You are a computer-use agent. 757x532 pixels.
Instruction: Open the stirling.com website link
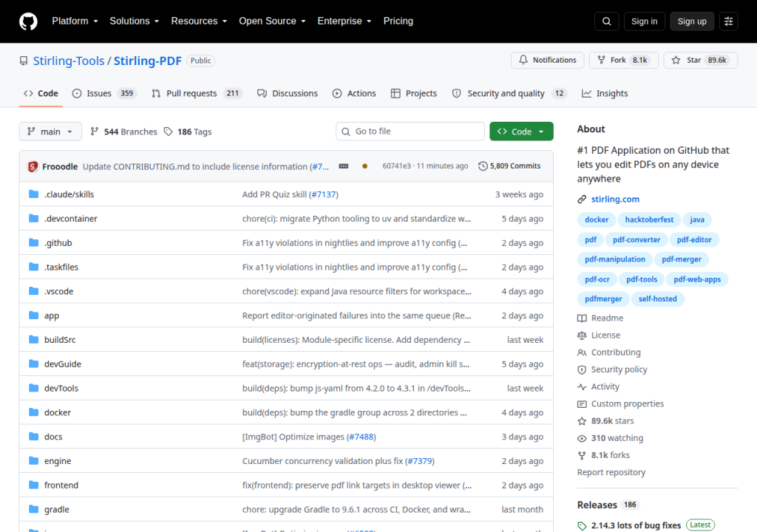[x=615, y=199]
